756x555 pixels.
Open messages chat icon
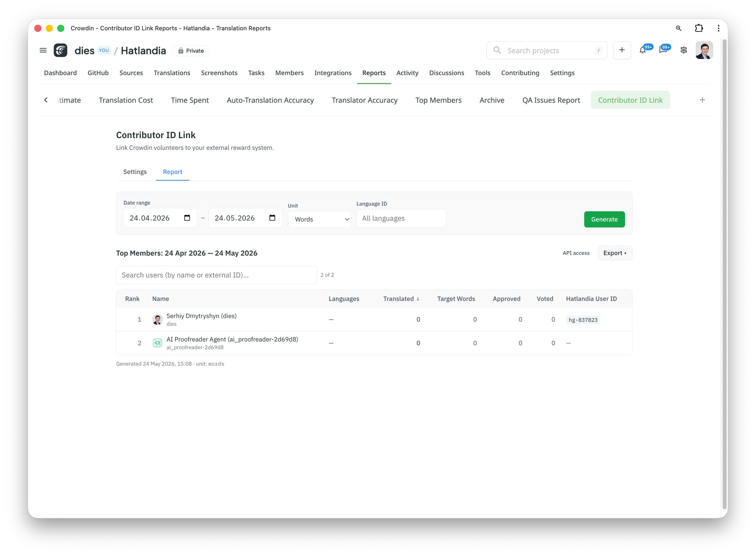click(663, 50)
